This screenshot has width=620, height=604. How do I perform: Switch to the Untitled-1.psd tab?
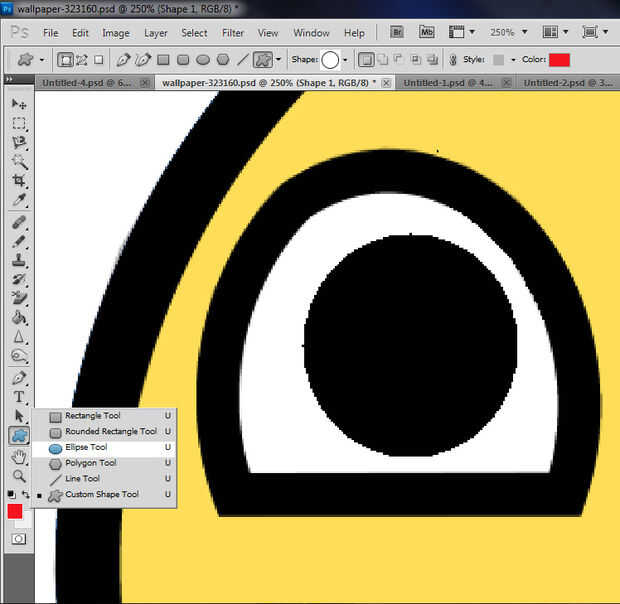(456, 83)
